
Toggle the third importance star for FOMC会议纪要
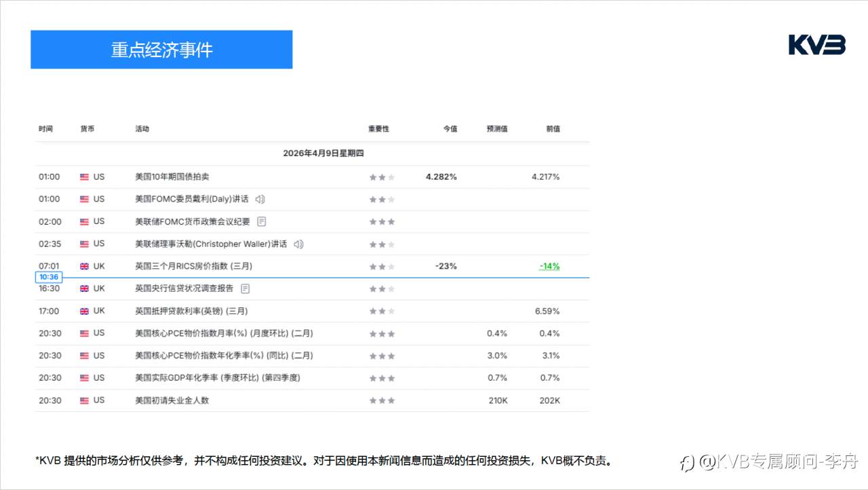click(390, 221)
